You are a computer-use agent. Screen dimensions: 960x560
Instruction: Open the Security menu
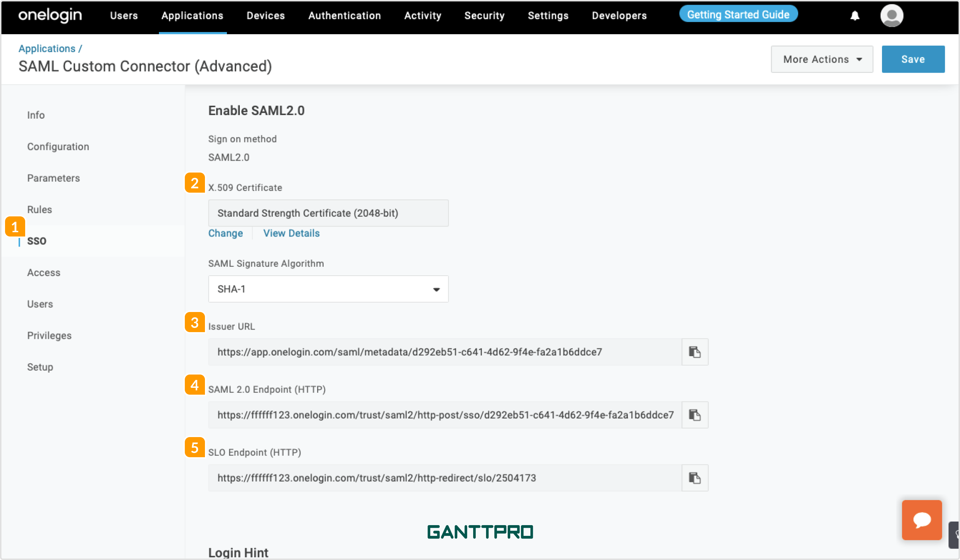(484, 15)
